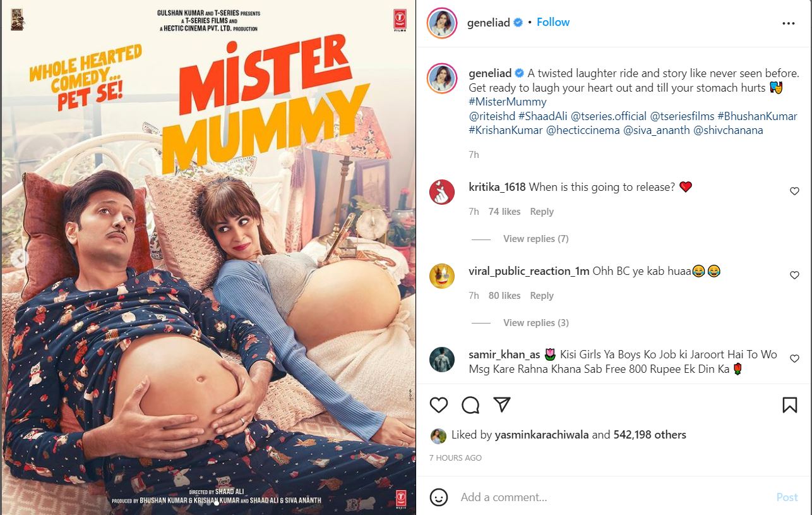Expand View replies (3)
Viewport: 812px width, 515px height.
click(x=536, y=323)
